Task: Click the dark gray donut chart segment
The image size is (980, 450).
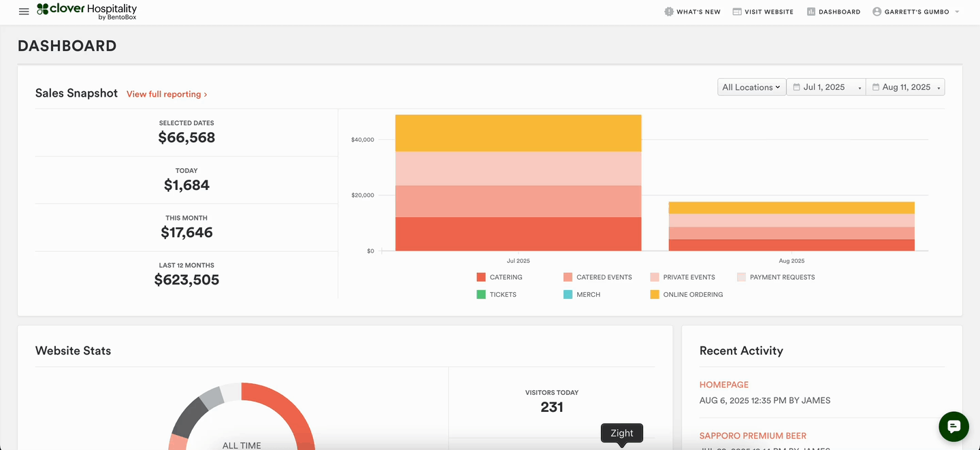Action: pos(190,417)
